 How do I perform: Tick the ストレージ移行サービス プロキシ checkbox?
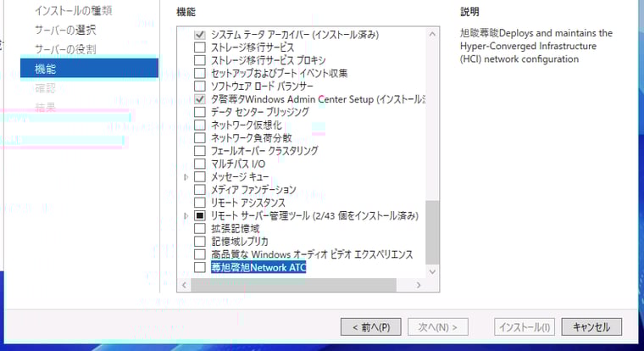pyautogui.click(x=200, y=60)
